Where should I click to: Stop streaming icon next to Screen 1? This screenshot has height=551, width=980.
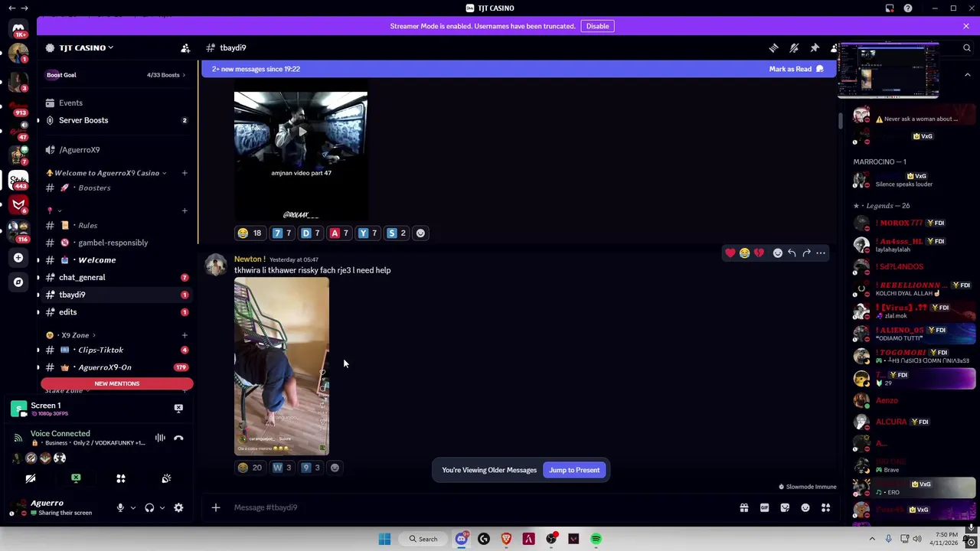(178, 408)
